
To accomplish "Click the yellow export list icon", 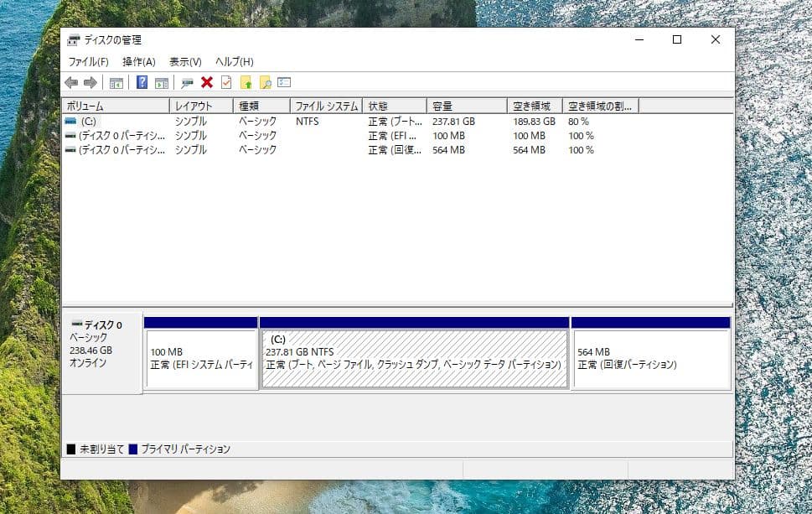I will (246, 82).
